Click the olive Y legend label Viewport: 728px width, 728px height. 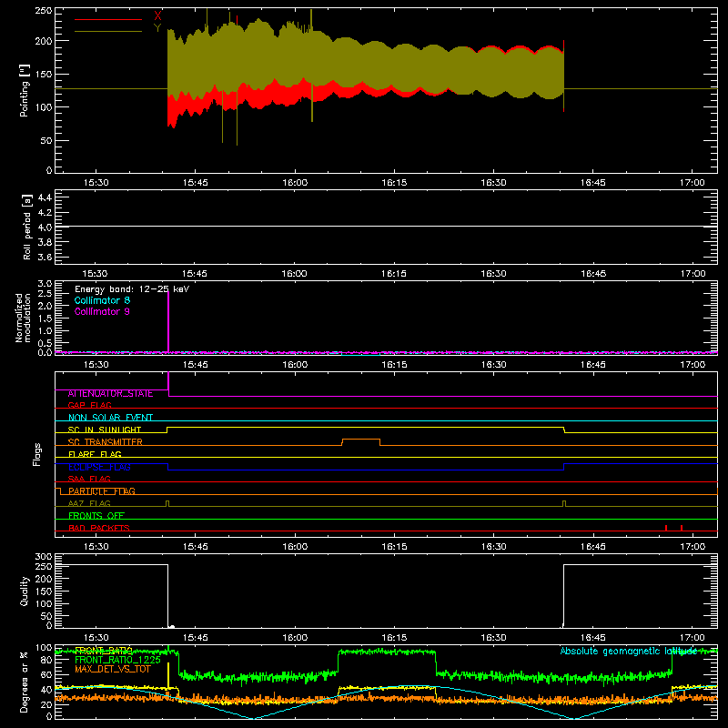coord(157,28)
